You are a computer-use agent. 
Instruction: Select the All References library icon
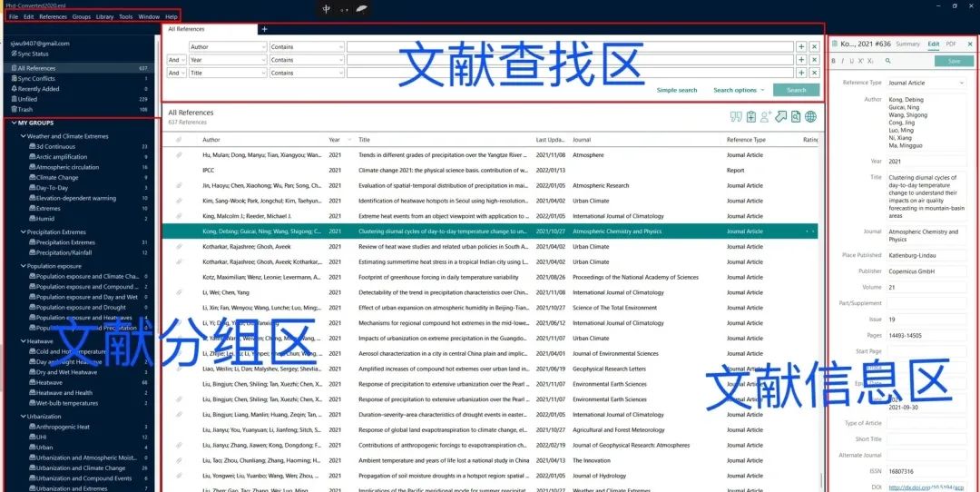coord(14,68)
